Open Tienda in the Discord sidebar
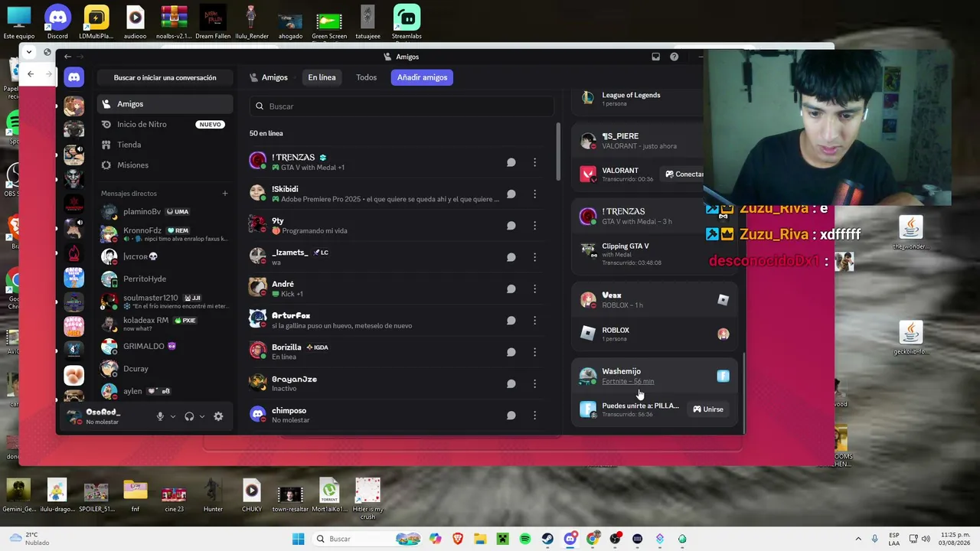This screenshot has height=551, width=980. (x=165, y=145)
